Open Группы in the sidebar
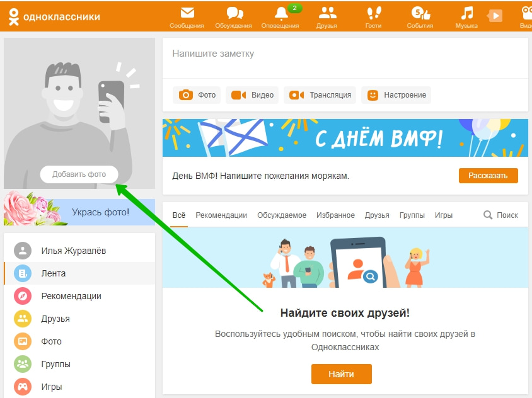Screen dimensions: 532x398 [79, 364]
